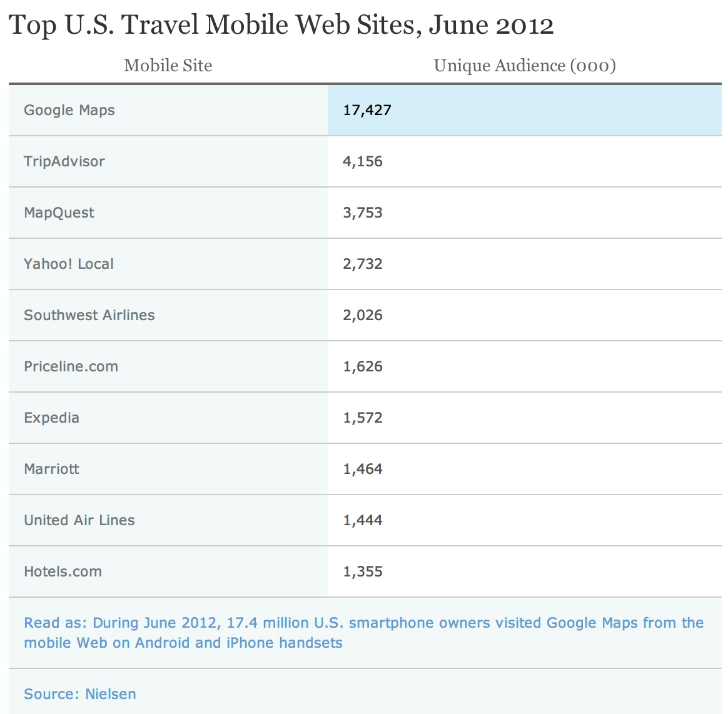
Task: Click the United Air Lines label
Action: pos(79,521)
